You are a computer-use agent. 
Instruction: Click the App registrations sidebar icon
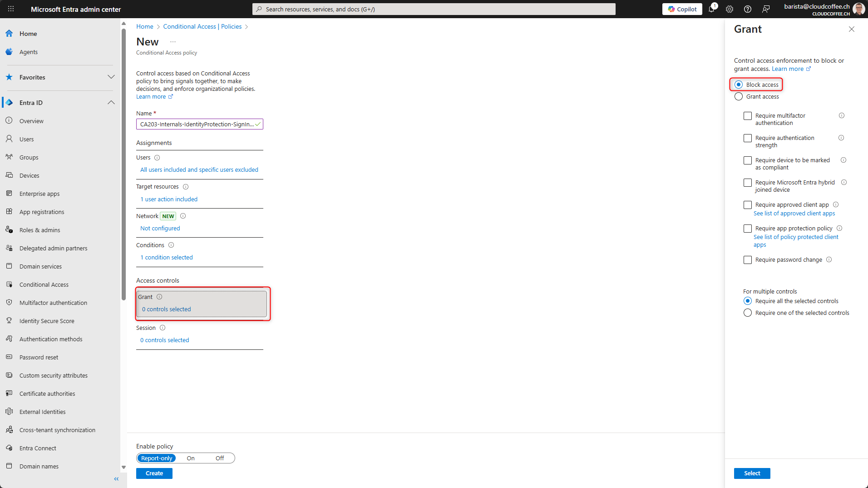pyautogui.click(x=9, y=212)
